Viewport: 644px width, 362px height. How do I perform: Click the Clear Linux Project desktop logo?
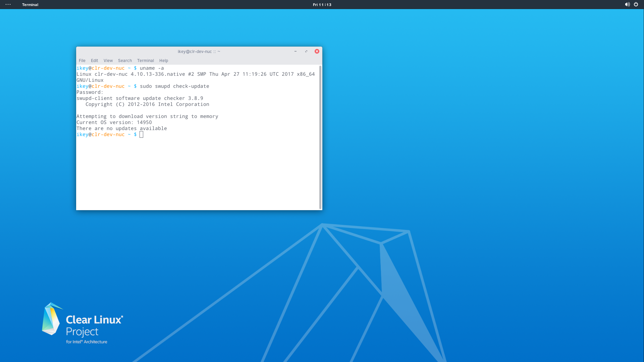(x=83, y=323)
